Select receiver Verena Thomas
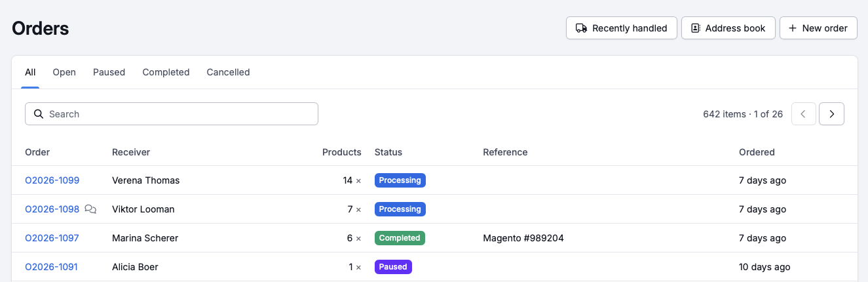 point(145,180)
